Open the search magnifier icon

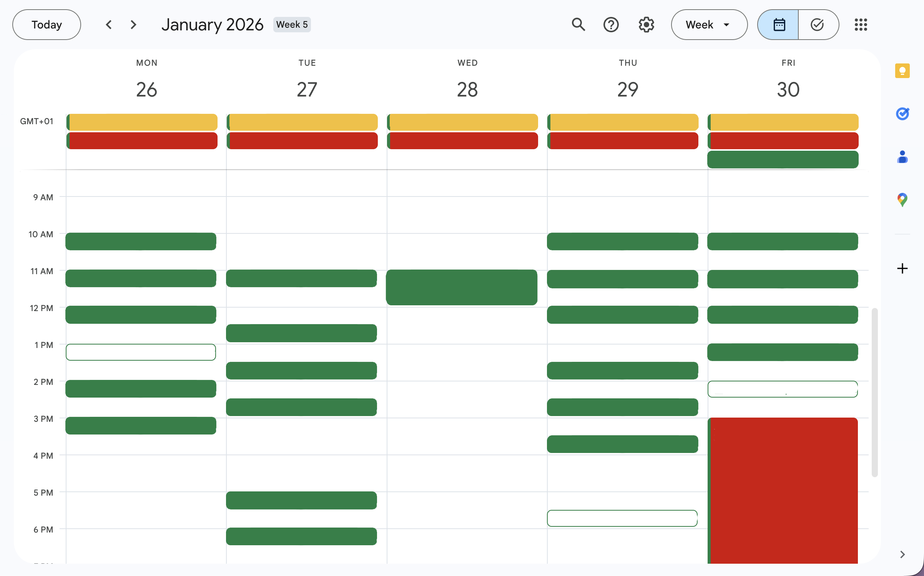pos(578,25)
